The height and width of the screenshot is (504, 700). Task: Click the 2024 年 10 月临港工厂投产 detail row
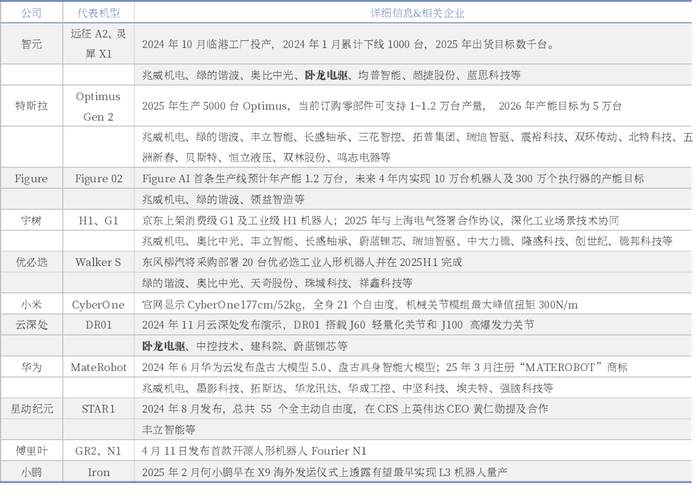412,44
